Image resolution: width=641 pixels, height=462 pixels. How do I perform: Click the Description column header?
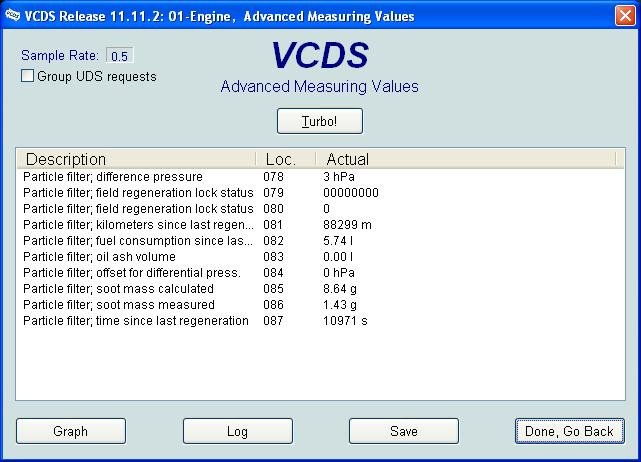pyautogui.click(x=137, y=159)
